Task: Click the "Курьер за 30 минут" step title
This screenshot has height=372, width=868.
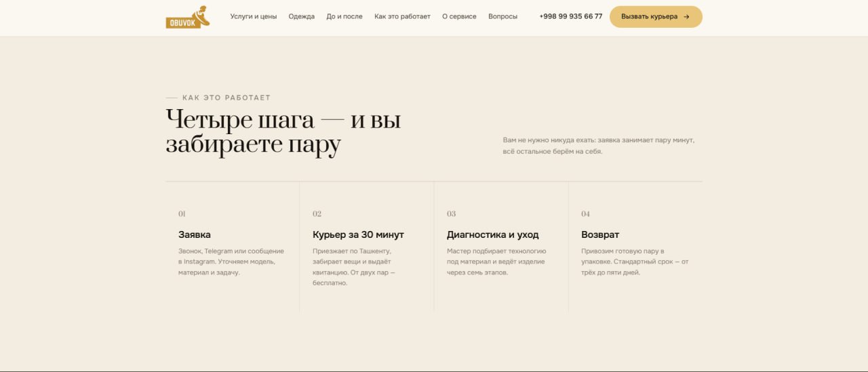Action: [x=358, y=234]
